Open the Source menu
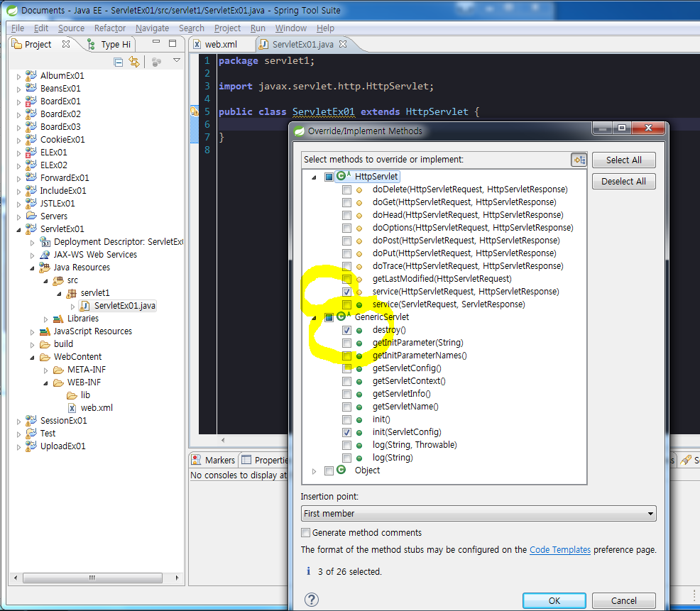This screenshot has width=700, height=611. pyautogui.click(x=71, y=28)
